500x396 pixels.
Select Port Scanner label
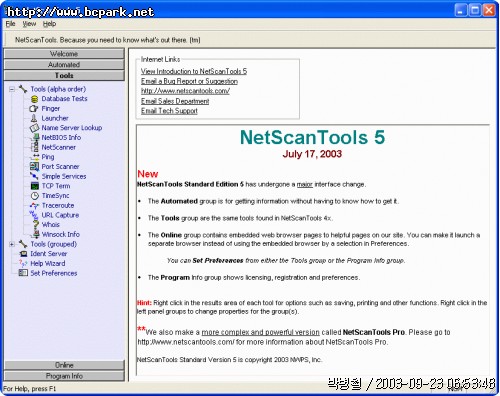point(60,167)
